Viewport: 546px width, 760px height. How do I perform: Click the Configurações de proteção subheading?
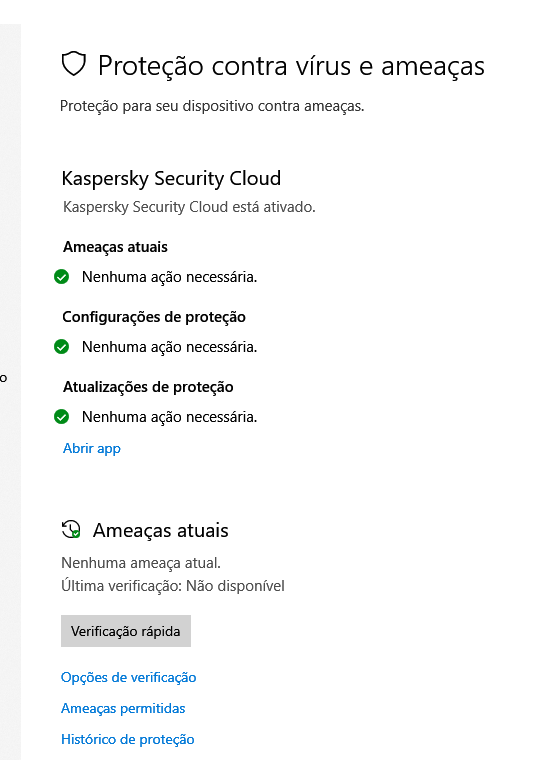point(154,317)
